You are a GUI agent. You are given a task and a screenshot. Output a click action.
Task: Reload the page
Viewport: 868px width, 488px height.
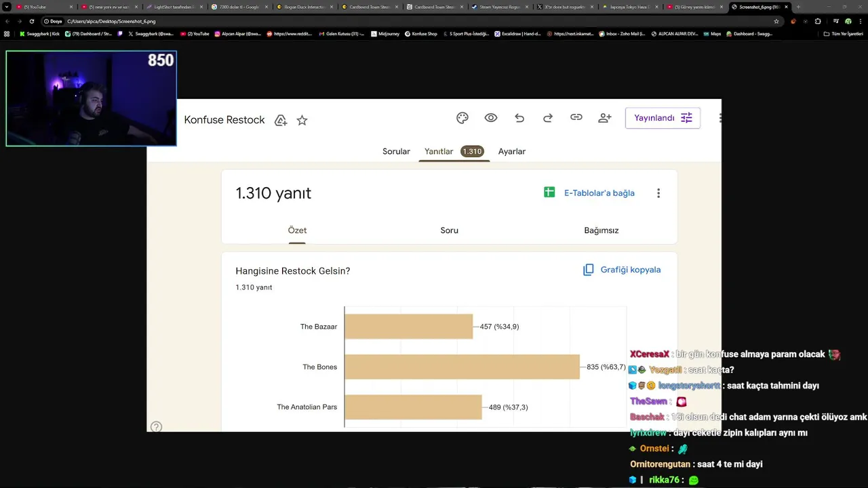32,22
